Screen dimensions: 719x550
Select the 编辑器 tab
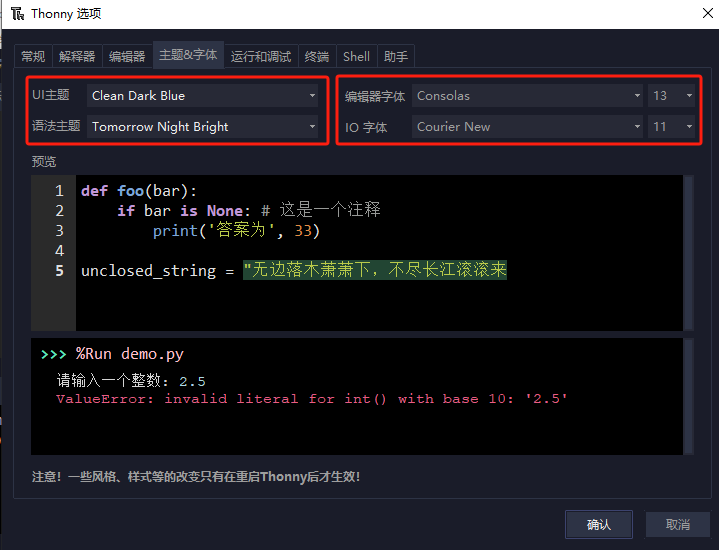coord(127,56)
